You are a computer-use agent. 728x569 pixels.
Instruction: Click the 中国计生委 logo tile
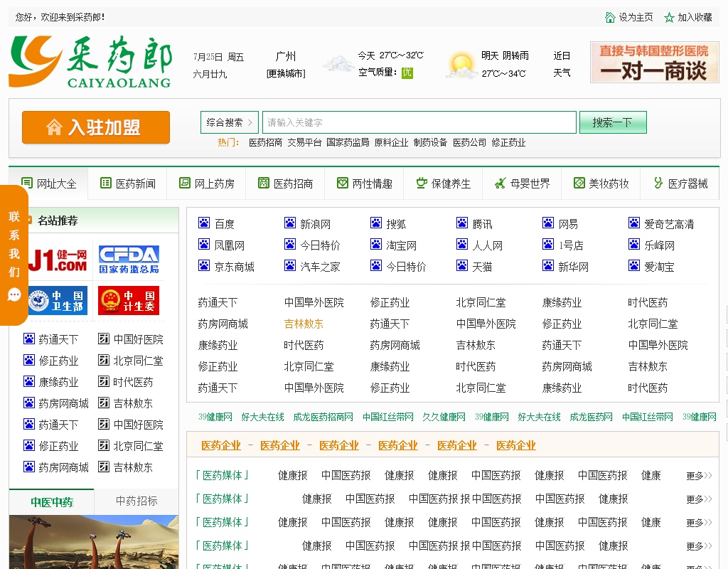pos(129,300)
